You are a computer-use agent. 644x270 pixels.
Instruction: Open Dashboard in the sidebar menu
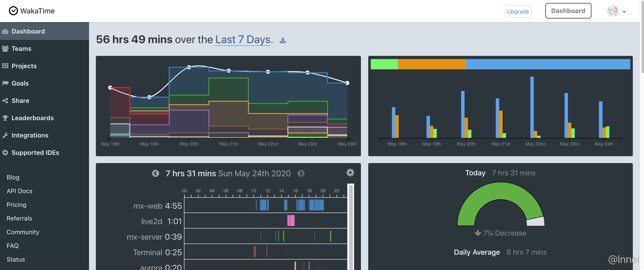[x=44, y=31]
